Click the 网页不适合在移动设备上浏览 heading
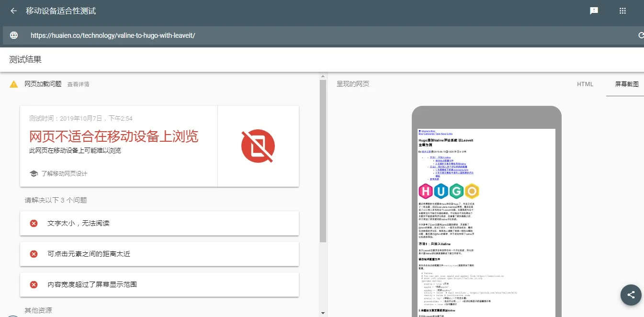Screen dimensions: 644x317 point(113,136)
